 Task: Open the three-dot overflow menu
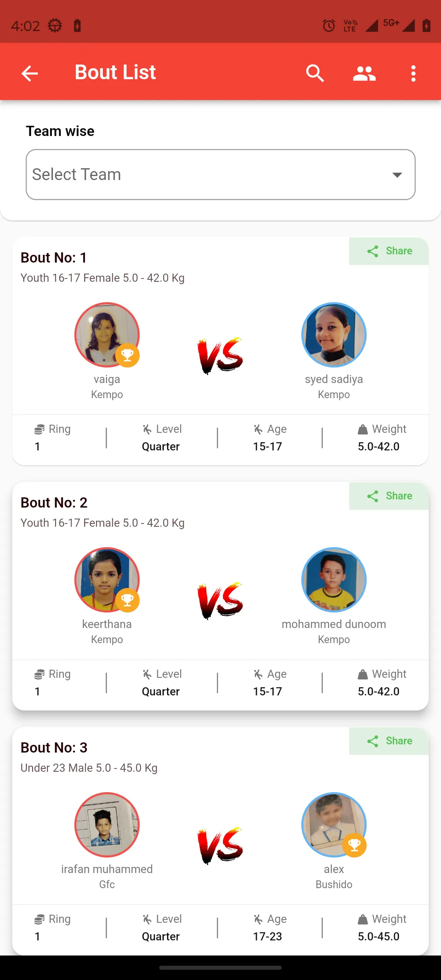pos(413,73)
